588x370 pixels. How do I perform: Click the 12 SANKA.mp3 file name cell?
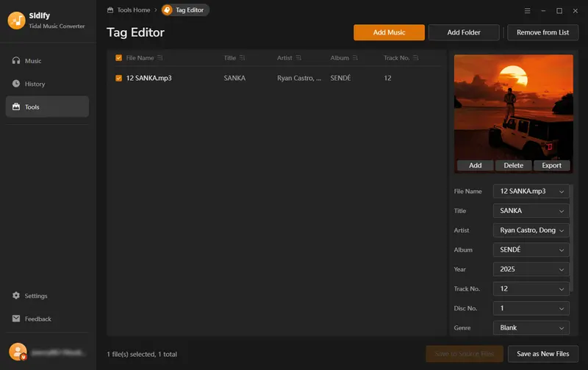coord(149,78)
